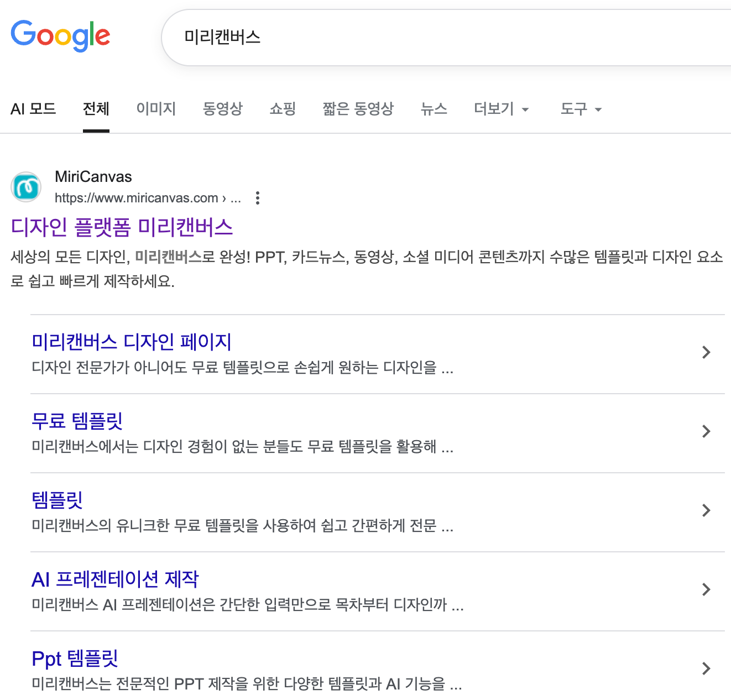Click description 미리캔버스에서는 디자인 경험이 없는 분들도
Viewport: 731px width, 700px height.
pyautogui.click(x=242, y=446)
